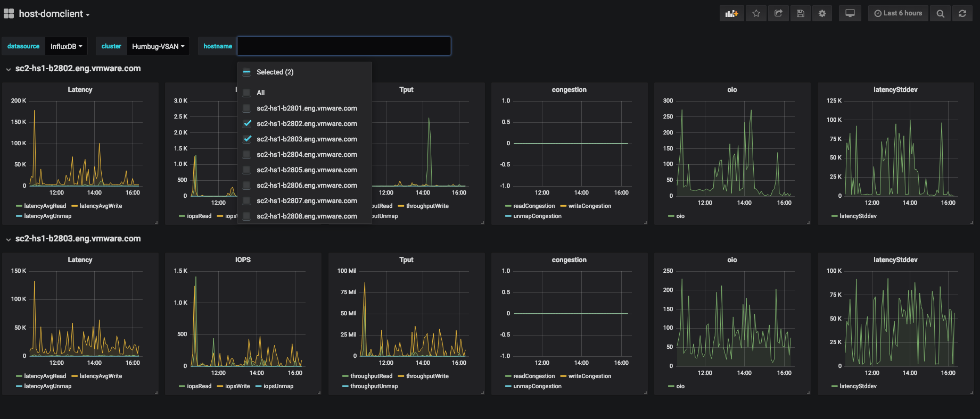Click latencyAvgRead color swatch in b2803 legend
Image resolution: width=980 pixels, height=419 pixels.
coord(19,376)
